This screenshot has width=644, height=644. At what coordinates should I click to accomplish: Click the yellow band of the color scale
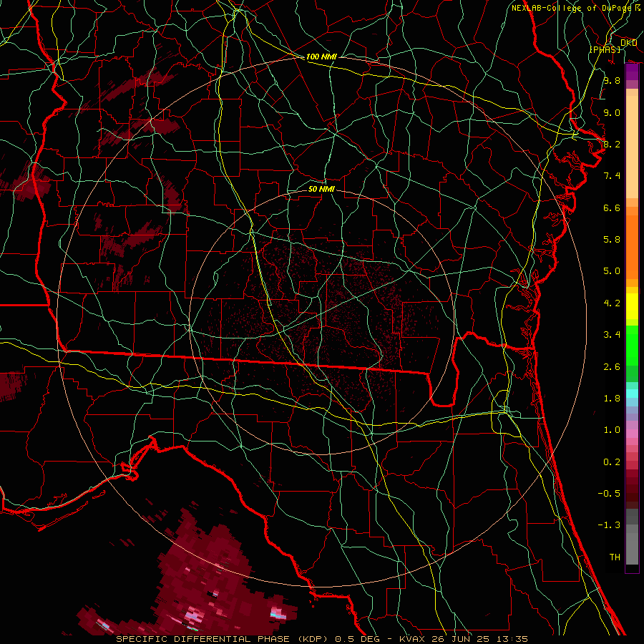pyautogui.click(x=632, y=306)
